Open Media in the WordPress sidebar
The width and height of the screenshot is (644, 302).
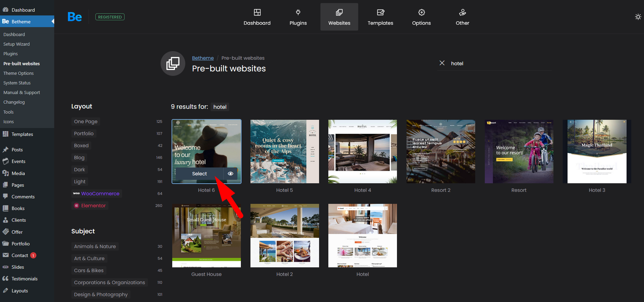18,173
